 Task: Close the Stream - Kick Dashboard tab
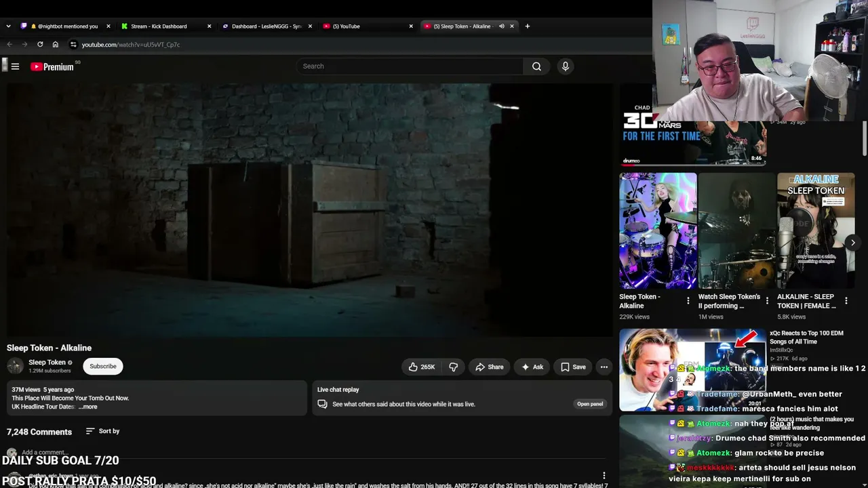(209, 26)
